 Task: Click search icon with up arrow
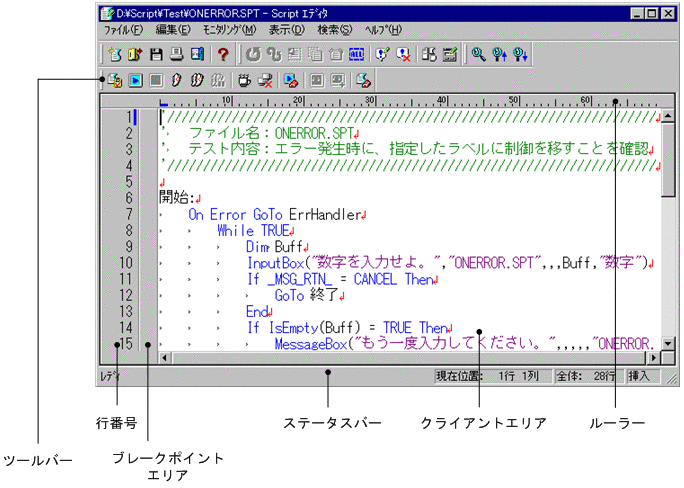[x=499, y=55]
